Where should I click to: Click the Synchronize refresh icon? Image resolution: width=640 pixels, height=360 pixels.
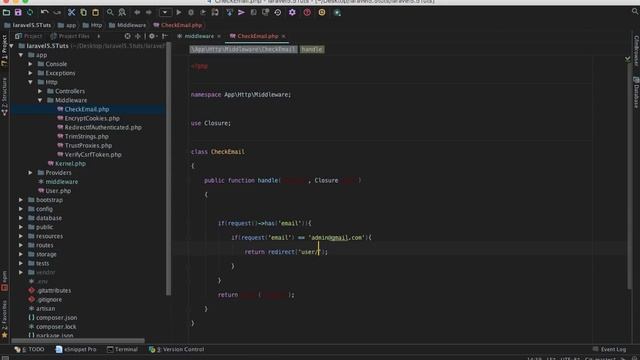(30, 13)
